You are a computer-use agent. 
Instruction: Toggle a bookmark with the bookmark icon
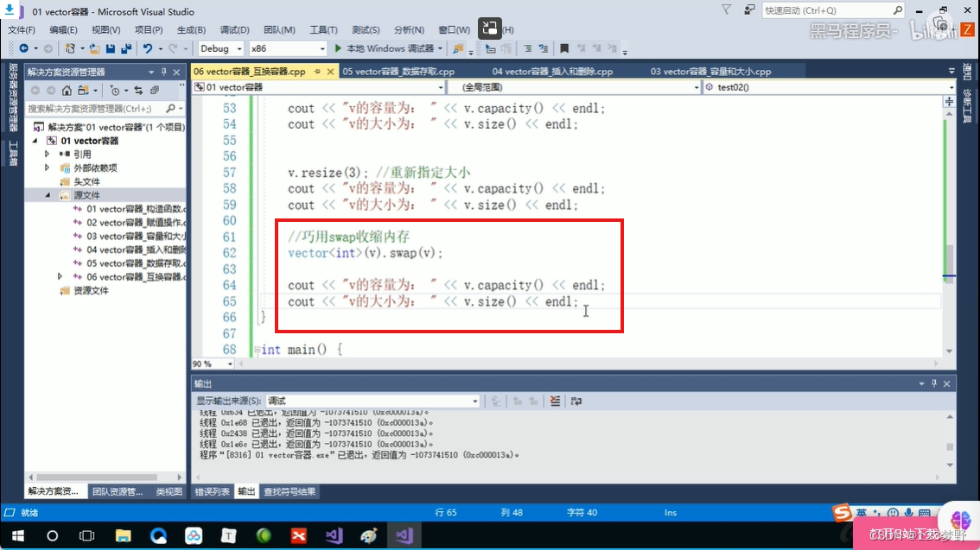564,48
